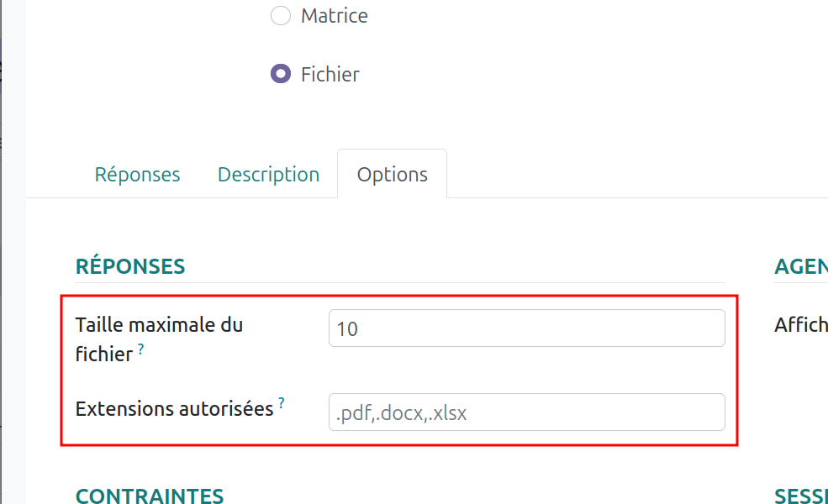Open the Description tab
Image resolution: width=828 pixels, height=504 pixels.
tap(268, 175)
